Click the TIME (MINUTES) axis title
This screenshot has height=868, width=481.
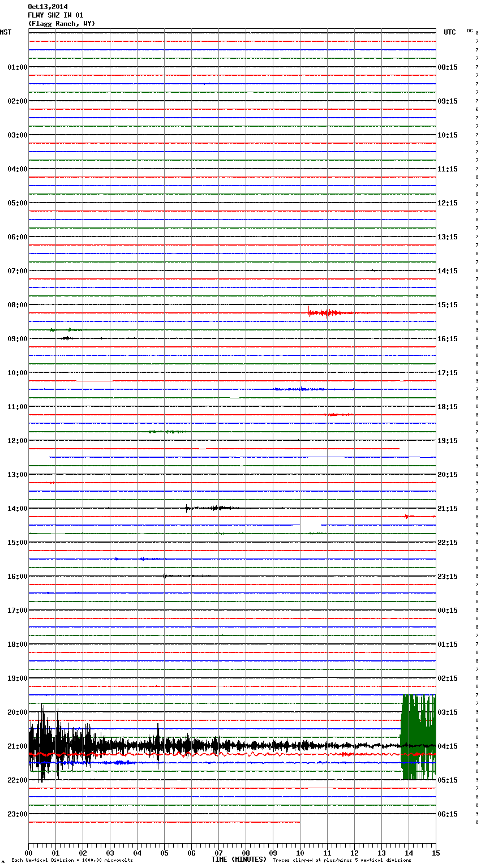(x=239, y=860)
